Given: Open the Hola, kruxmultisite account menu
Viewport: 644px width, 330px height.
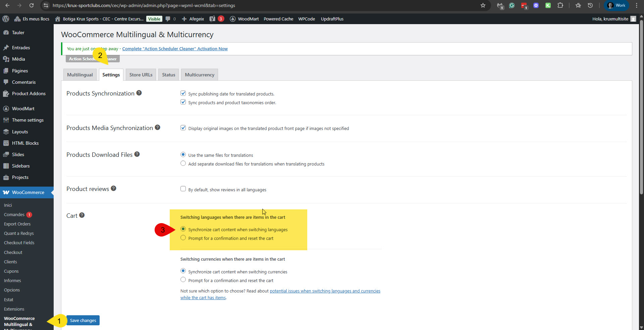Looking at the screenshot, I should tap(613, 19).
